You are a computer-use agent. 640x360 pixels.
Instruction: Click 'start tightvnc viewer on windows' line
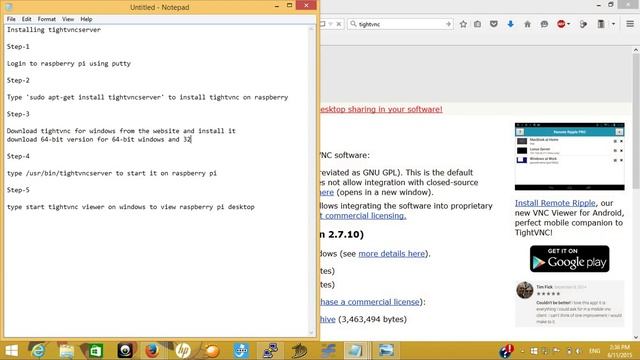pyautogui.click(x=131, y=207)
